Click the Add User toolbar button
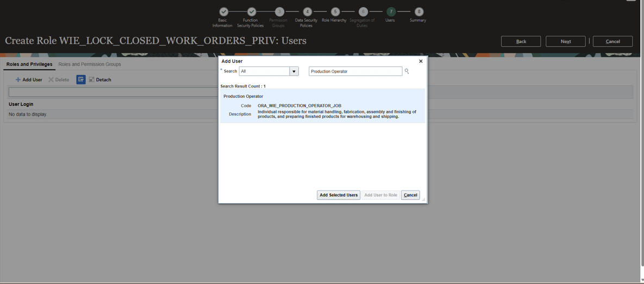This screenshot has width=644, height=284. [x=29, y=80]
